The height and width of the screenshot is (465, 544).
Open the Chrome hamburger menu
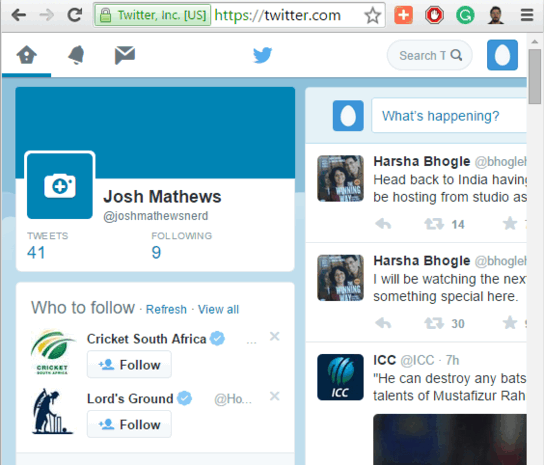pos(527,15)
